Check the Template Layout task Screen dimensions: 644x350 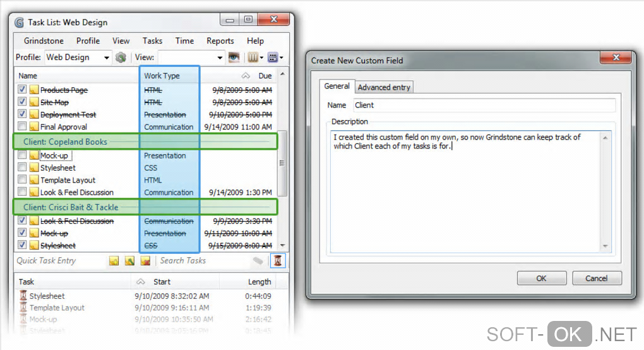point(22,179)
